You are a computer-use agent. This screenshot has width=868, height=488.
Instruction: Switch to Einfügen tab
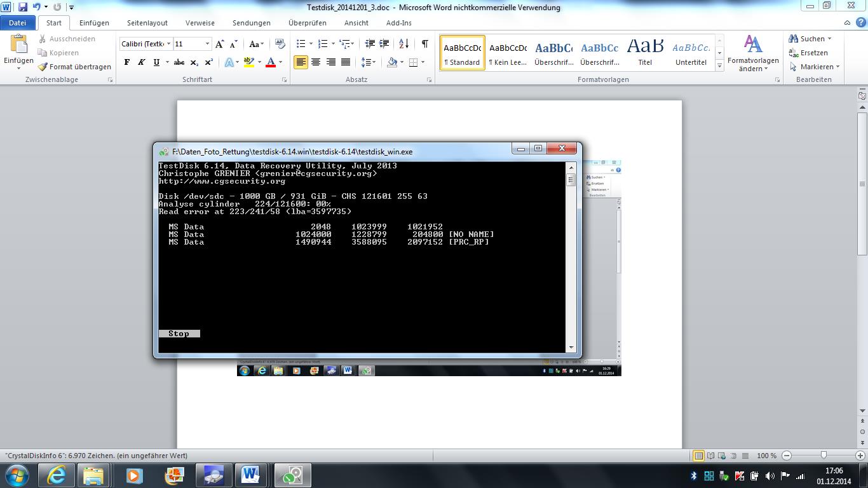[94, 23]
